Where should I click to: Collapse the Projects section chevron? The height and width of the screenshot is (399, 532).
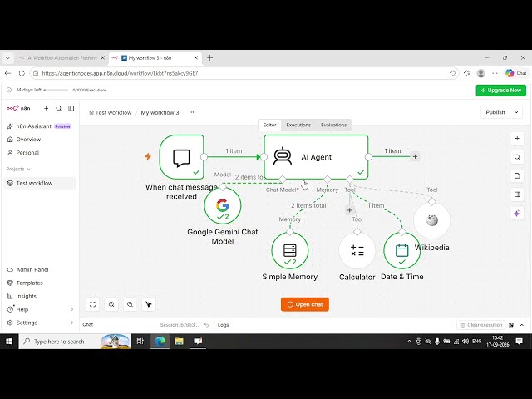(x=29, y=169)
